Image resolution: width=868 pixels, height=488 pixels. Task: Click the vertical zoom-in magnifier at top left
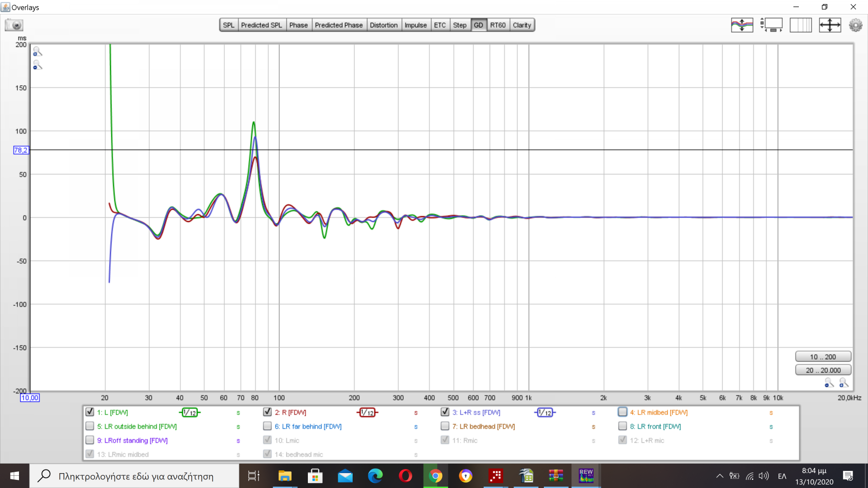coord(37,52)
